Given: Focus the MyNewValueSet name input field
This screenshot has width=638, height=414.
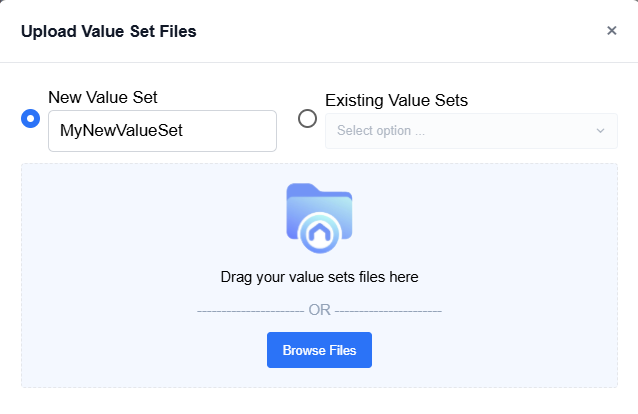Looking at the screenshot, I should 162,131.
